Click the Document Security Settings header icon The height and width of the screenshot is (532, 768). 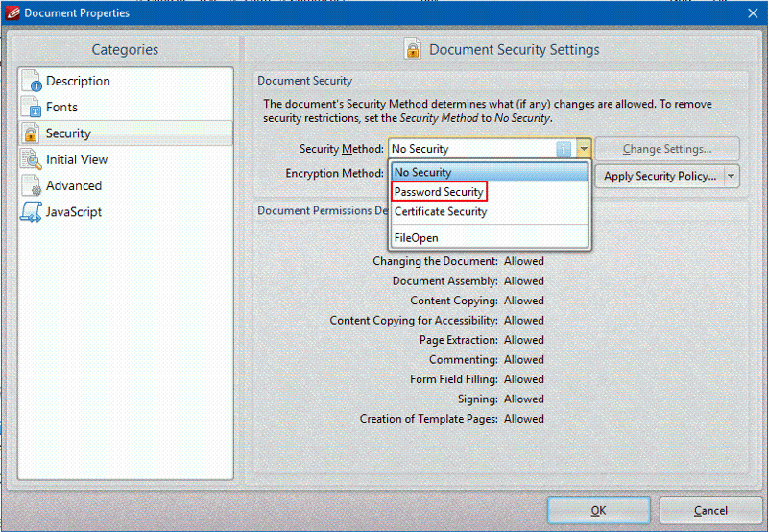pyautogui.click(x=413, y=49)
